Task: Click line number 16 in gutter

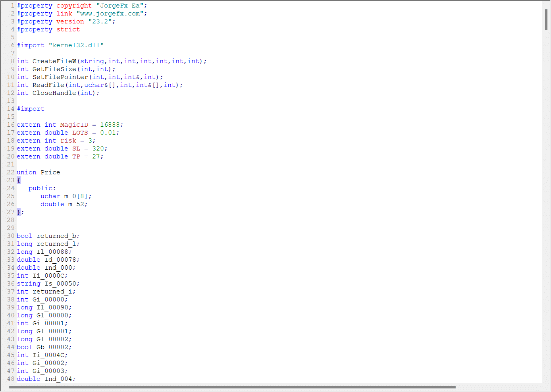Action: coord(11,125)
